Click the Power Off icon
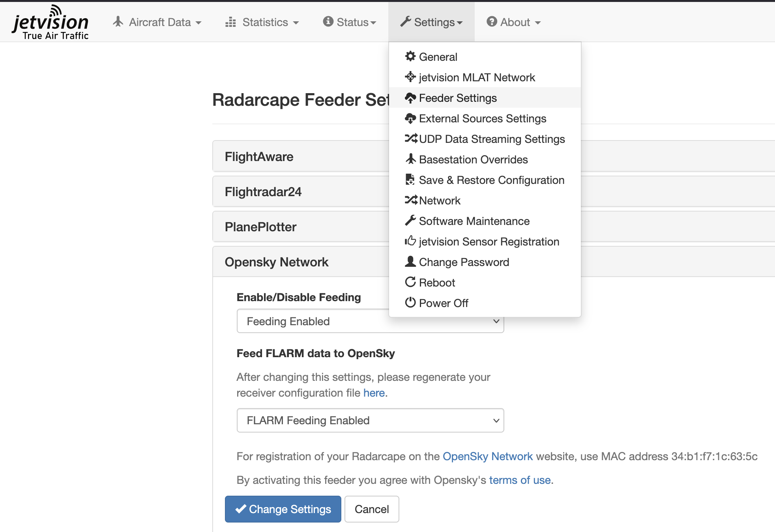The width and height of the screenshot is (775, 532). coord(410,303)
